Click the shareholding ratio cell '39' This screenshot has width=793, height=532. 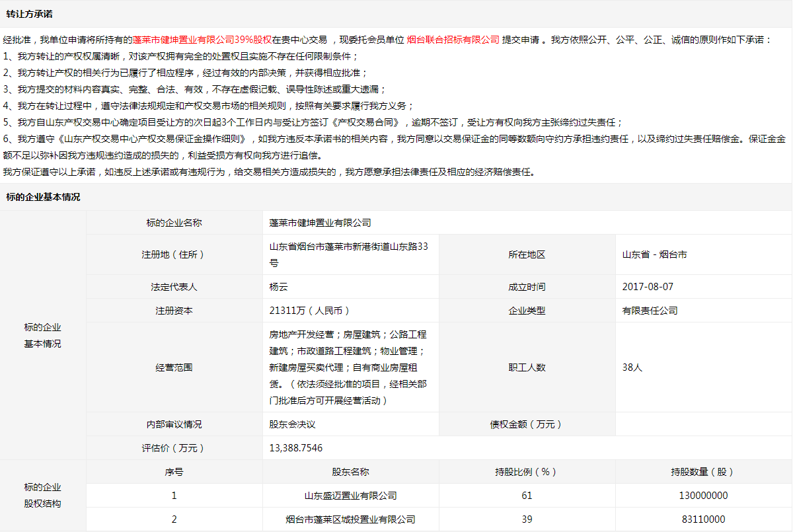click(527, 519)
